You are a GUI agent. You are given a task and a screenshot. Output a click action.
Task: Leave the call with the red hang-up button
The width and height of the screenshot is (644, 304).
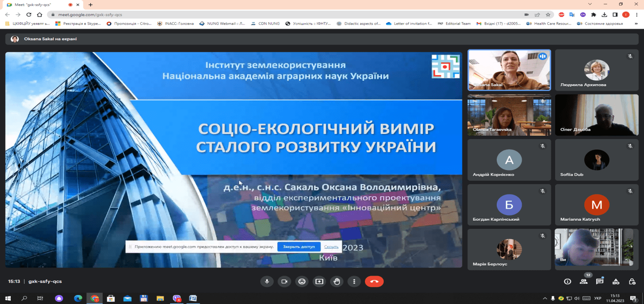click(374, 281)
